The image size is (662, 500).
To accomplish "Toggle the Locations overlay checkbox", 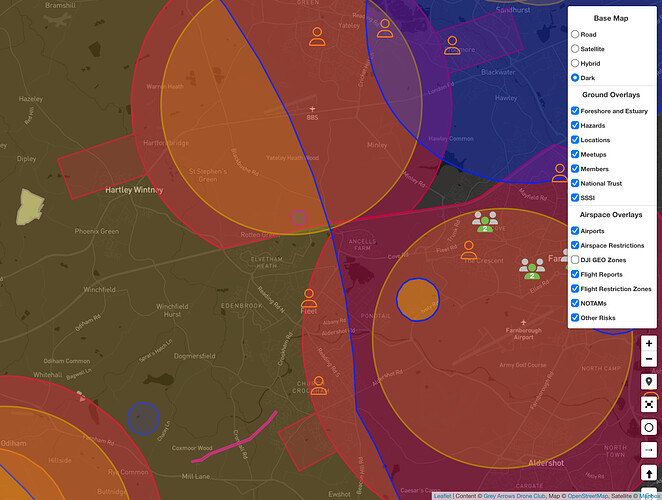I will click(575, 140).
